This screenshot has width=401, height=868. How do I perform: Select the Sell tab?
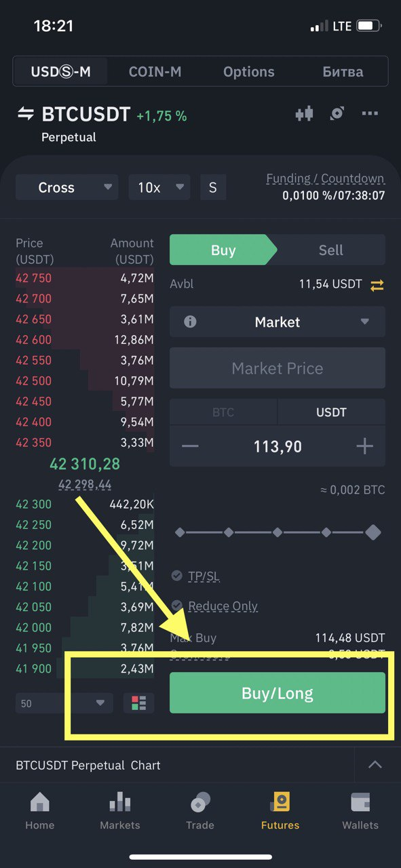(331, 250)
